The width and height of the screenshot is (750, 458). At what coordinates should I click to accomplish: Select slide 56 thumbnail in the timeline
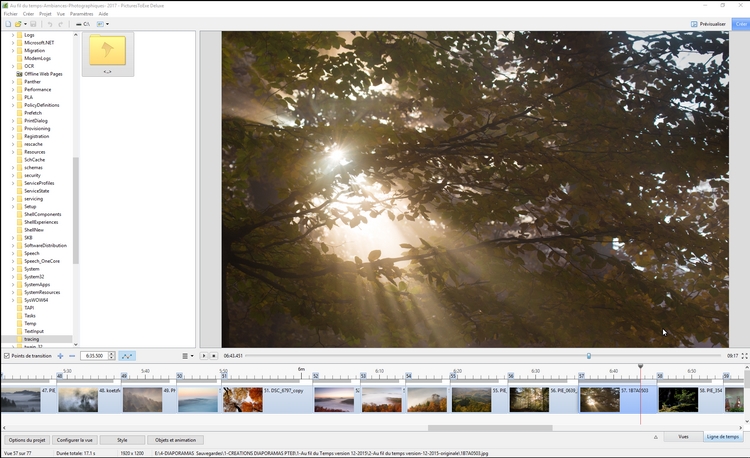[x=529, y=400]
